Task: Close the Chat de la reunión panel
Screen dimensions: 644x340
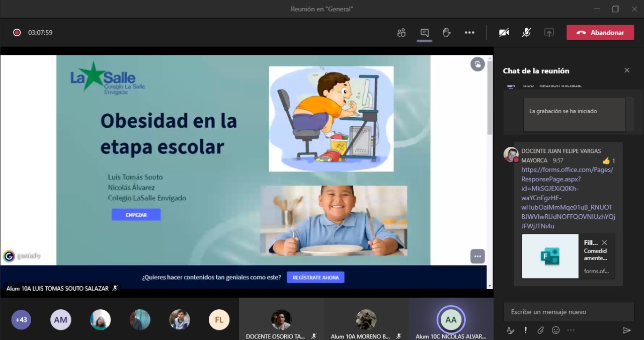Action: point(627,70)
